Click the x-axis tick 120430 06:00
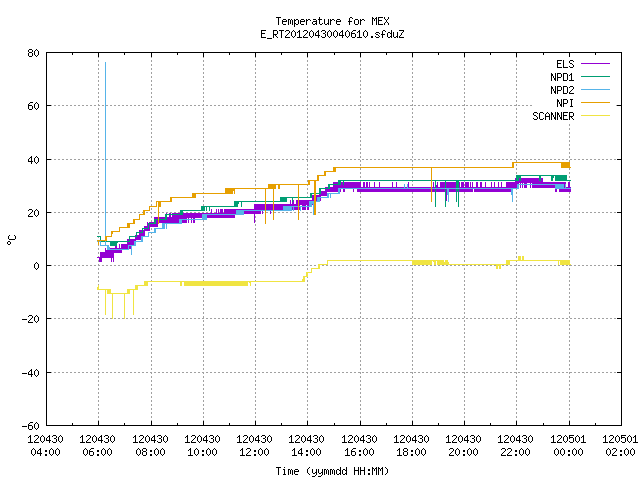Image resolution: width=640 pixels, height=480 pixels. [98, 446]
